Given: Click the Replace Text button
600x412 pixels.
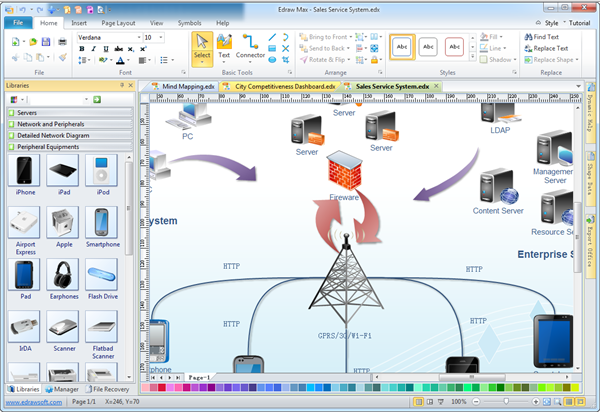Looking at the screenshot, I should click(546, 48).
